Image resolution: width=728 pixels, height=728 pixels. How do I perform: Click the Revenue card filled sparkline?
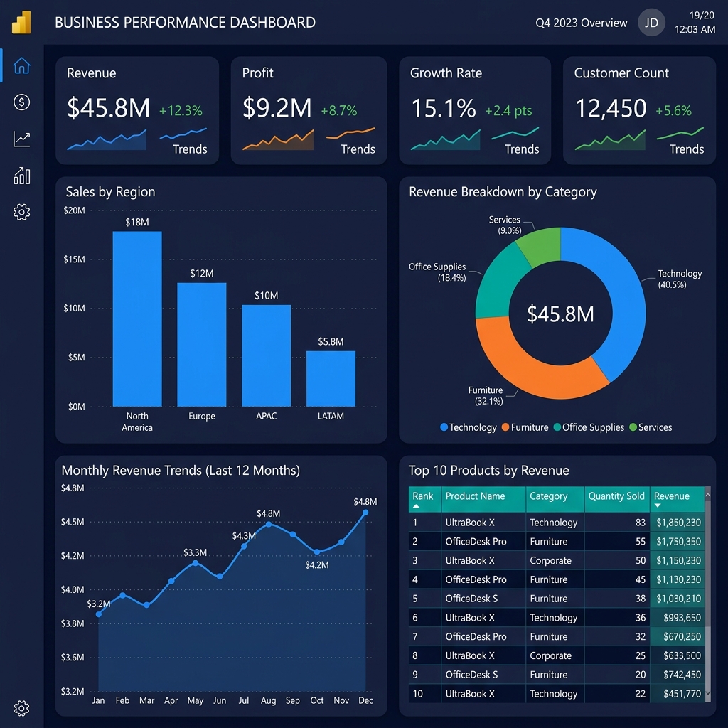(107, 140)
